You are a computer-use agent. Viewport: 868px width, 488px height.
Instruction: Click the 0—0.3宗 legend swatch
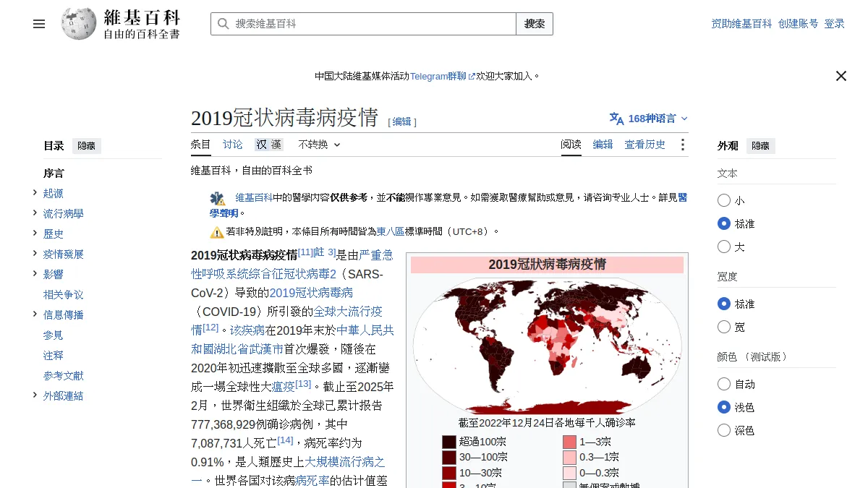(569, 473)
